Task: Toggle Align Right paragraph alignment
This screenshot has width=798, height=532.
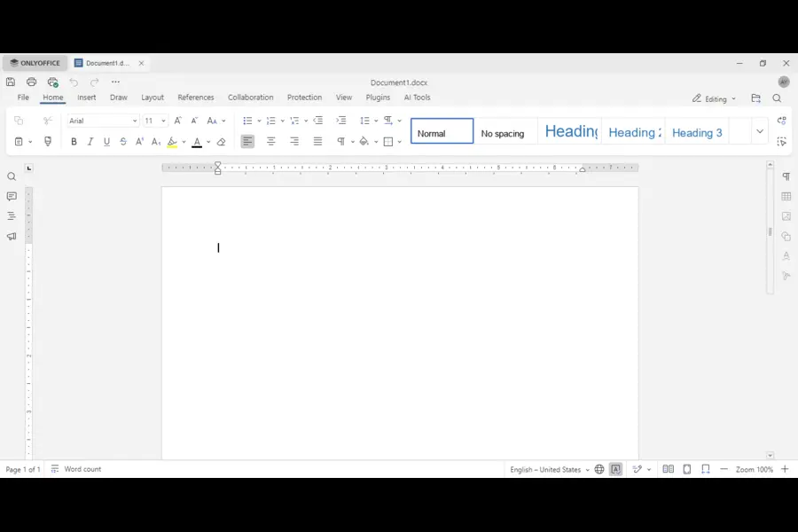Action: 294,142
